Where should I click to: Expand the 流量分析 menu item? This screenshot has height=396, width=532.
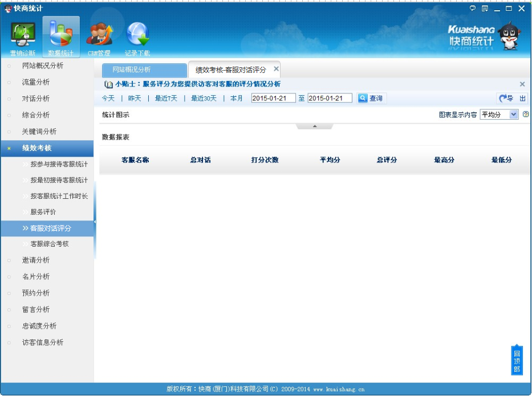click(x=36, y=82)
